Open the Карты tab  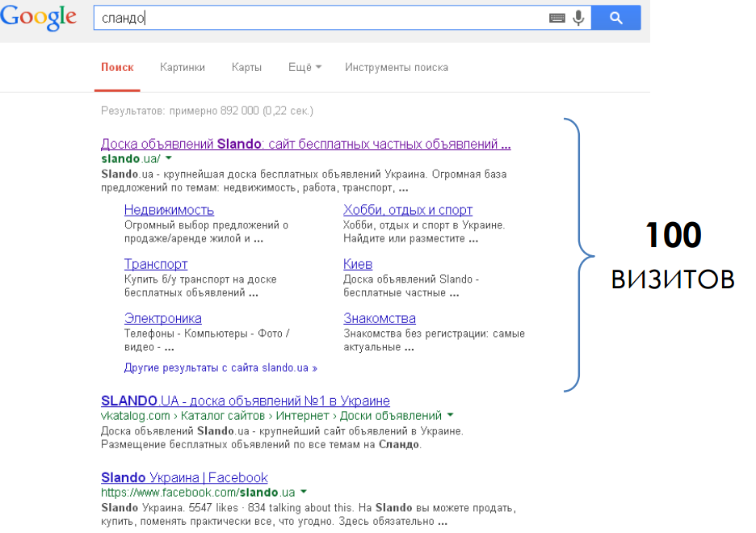coord(246,68)
